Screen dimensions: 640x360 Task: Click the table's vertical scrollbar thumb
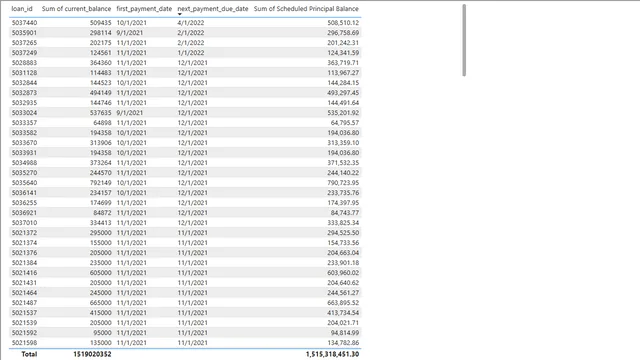464,40
